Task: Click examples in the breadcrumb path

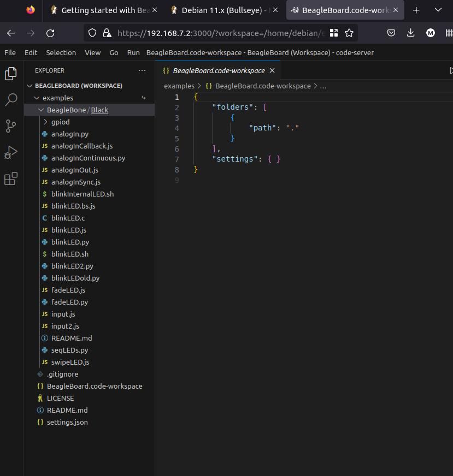Action: [x=179, y=86]
